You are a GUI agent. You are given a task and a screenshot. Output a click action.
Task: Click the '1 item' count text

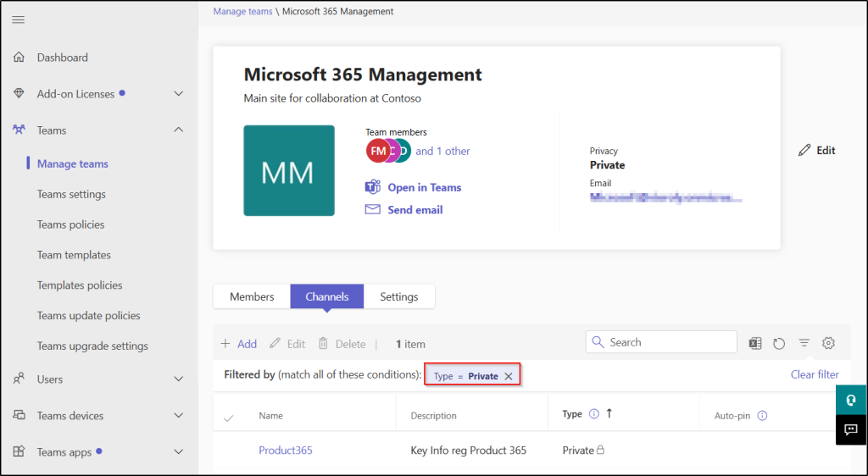(410, 344)
